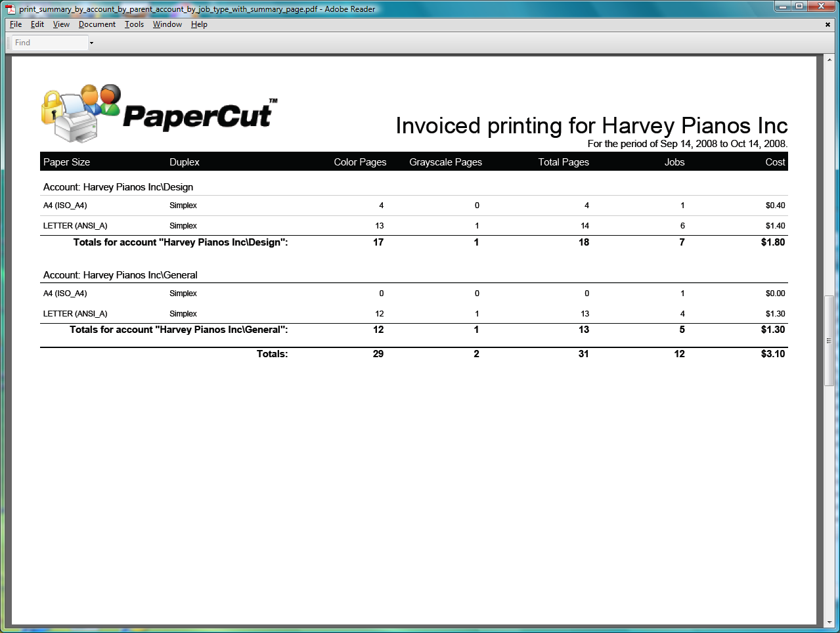Click the 'Grayscale Pages' column header
Viewport: 840px width, 633px height.
[445, 162]
